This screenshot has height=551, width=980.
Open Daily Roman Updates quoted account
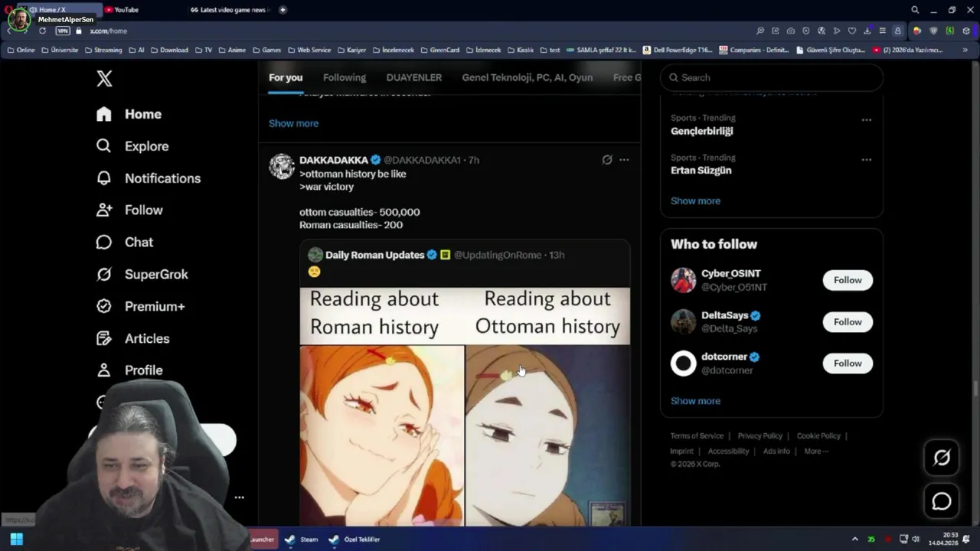[x=374, y=255]
